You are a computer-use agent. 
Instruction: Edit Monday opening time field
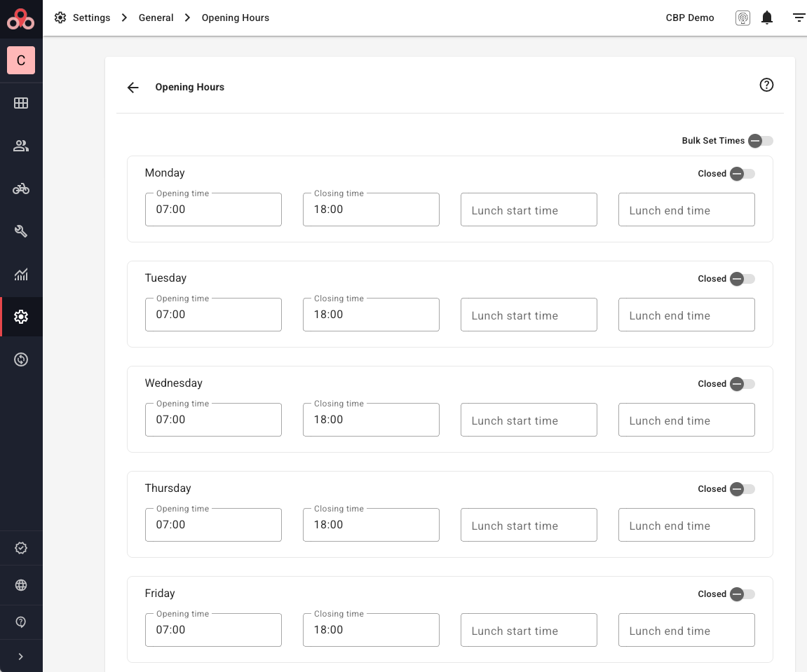click(x=213, y=210)
